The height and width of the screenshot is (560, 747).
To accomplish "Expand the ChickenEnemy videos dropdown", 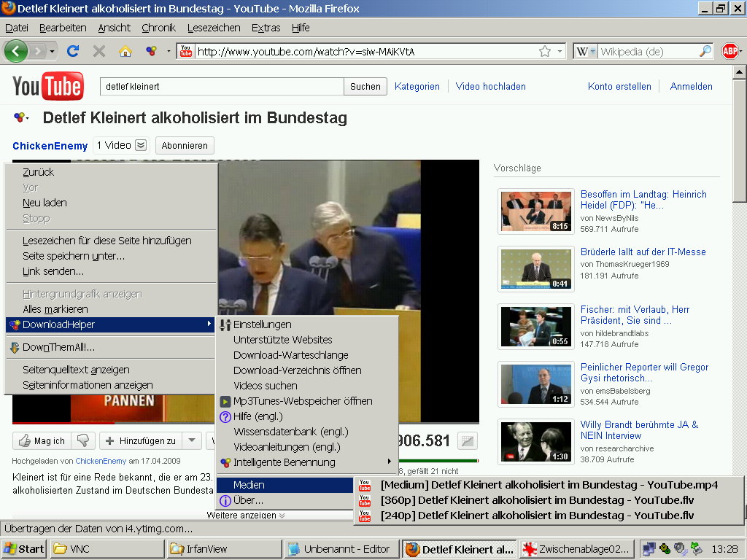I will pyautogui.click(x=141, y=145).
